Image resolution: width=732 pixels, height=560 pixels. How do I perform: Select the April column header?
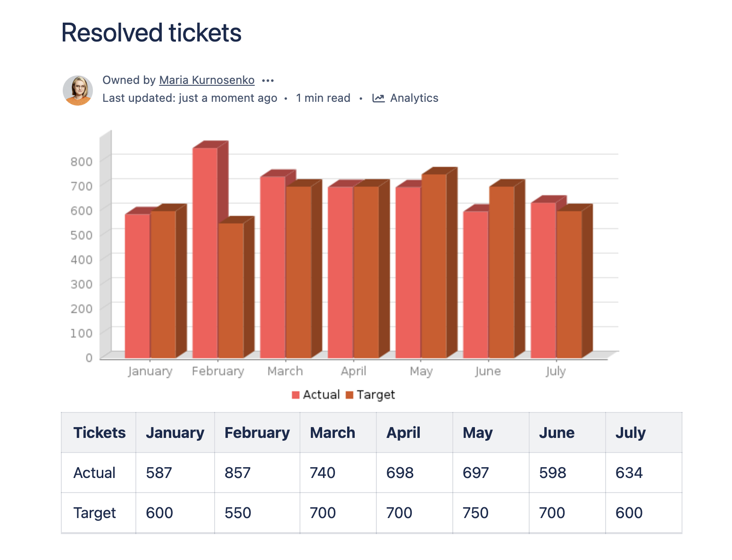click(x=403, y=432)
